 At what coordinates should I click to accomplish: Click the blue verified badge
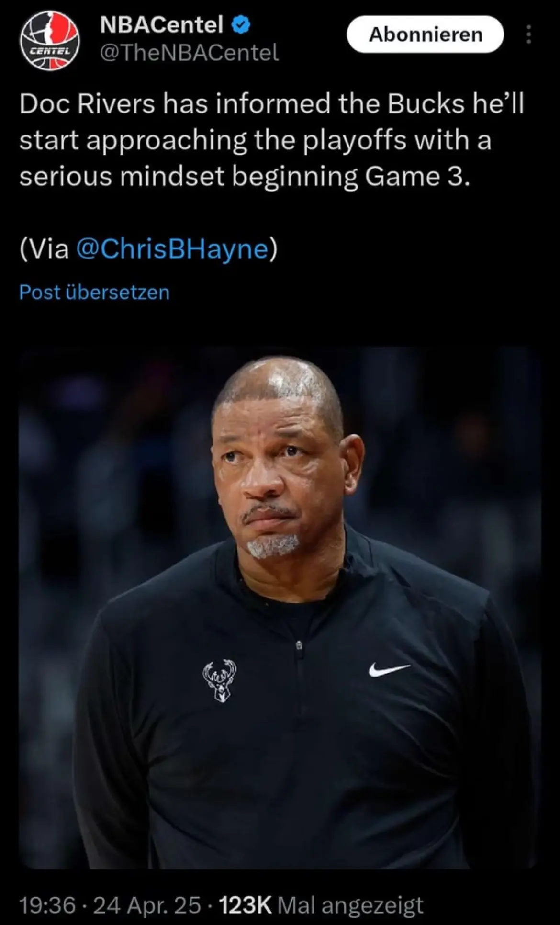(x=241, y=25)
